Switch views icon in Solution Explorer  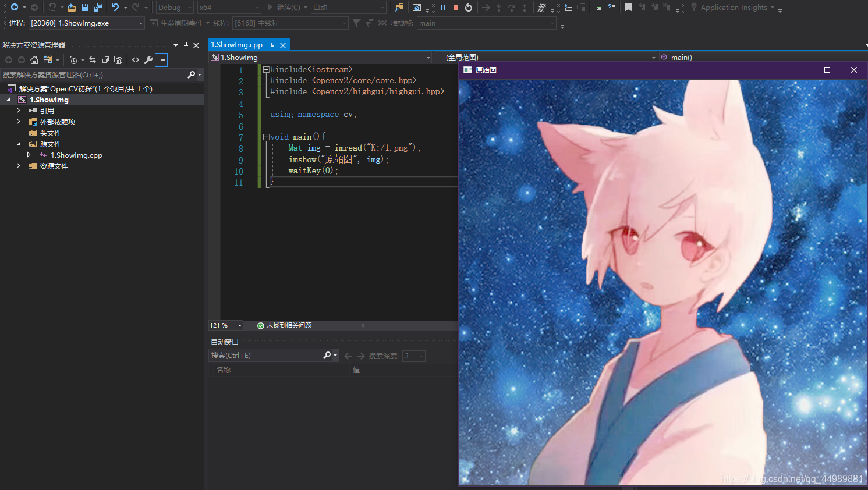coord(48,60)
